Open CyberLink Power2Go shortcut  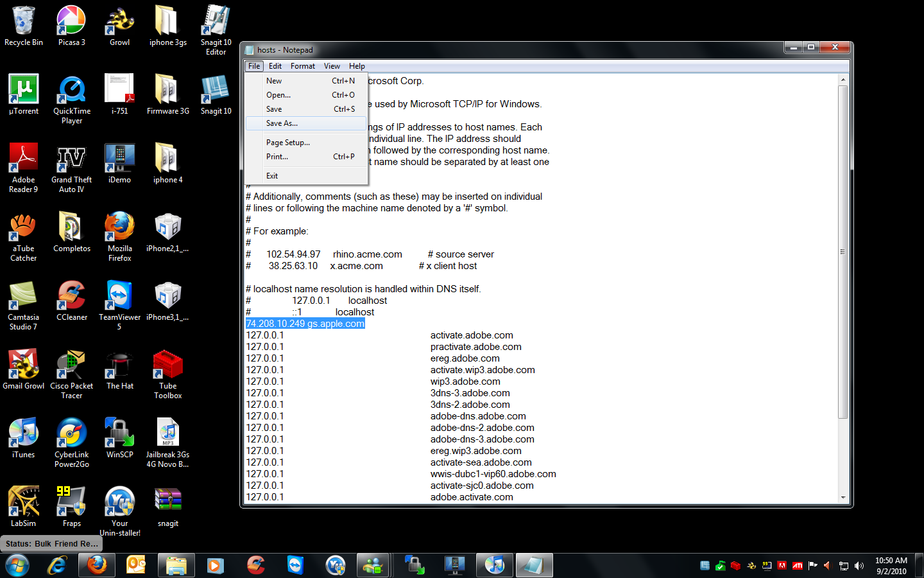(x=72, y=442)
